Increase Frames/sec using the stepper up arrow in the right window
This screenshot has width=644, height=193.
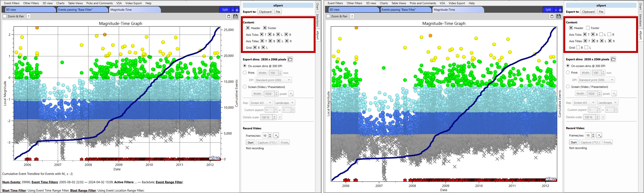tap(593, 134)
